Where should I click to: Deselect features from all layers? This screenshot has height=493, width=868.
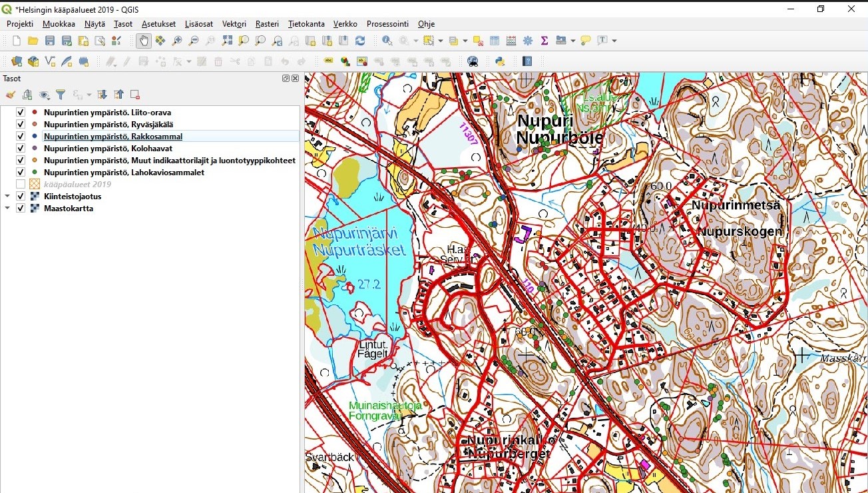point(478,41)
